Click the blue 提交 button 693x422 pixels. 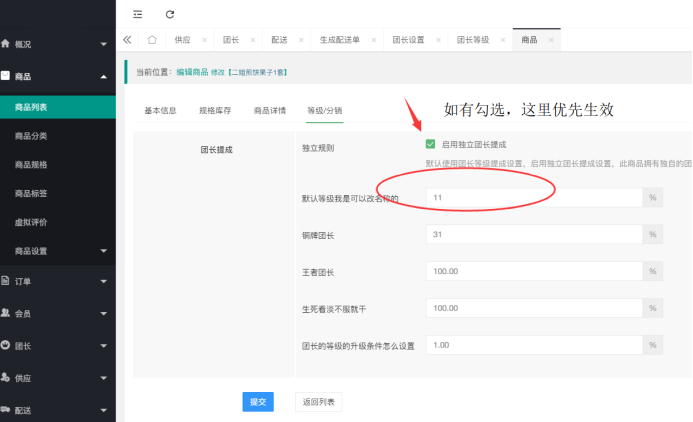point(257,401)
